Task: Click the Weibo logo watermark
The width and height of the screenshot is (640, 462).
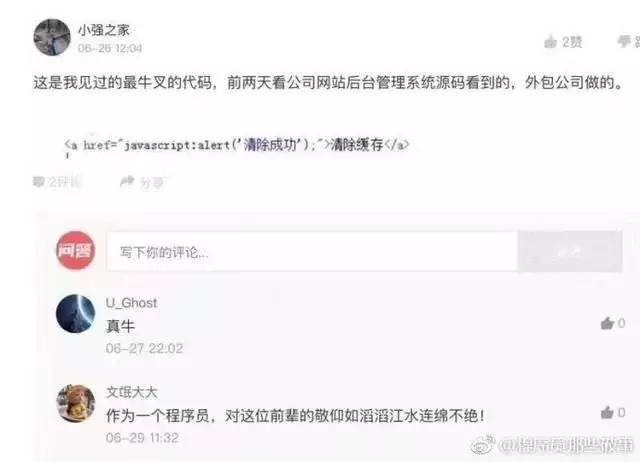Action: (x=483, y=444)
